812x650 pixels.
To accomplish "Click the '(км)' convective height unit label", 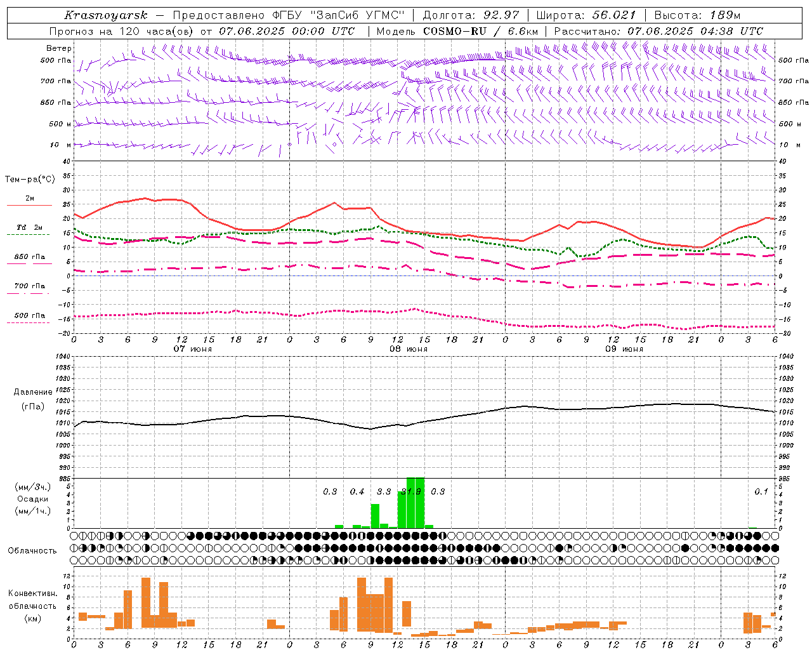I will [x=33, y=618].
